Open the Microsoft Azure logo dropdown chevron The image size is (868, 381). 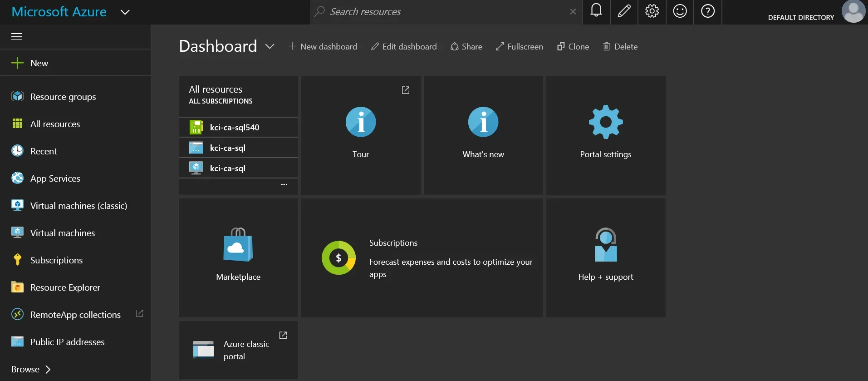pyautogui.click(x=125, y=12)
